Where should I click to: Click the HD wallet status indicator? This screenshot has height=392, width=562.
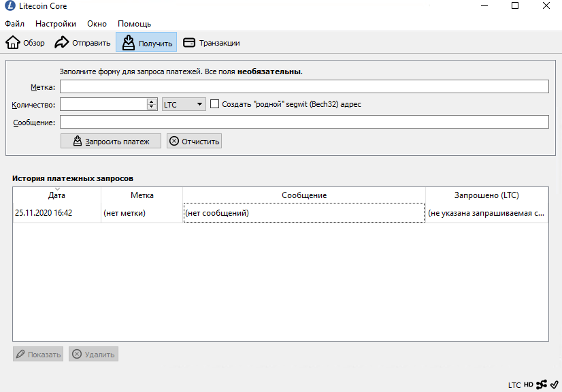(x=529, y=385)
